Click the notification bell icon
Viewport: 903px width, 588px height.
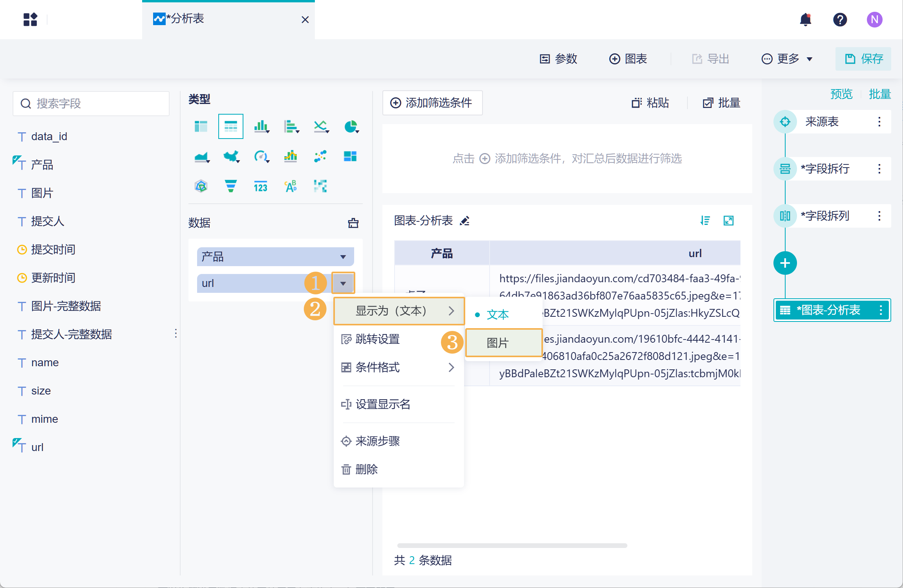(x=806, y=19)
